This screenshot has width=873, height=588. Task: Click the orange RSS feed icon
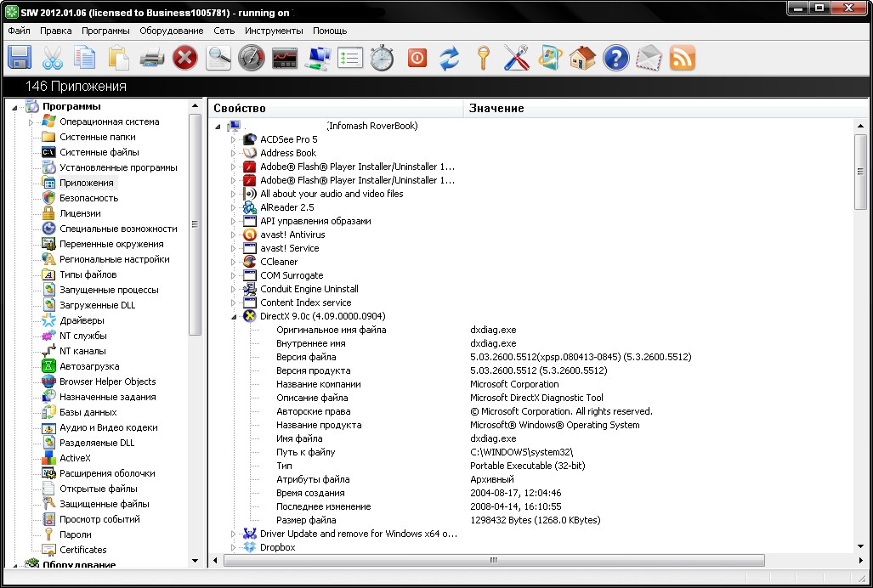point(683,58)
